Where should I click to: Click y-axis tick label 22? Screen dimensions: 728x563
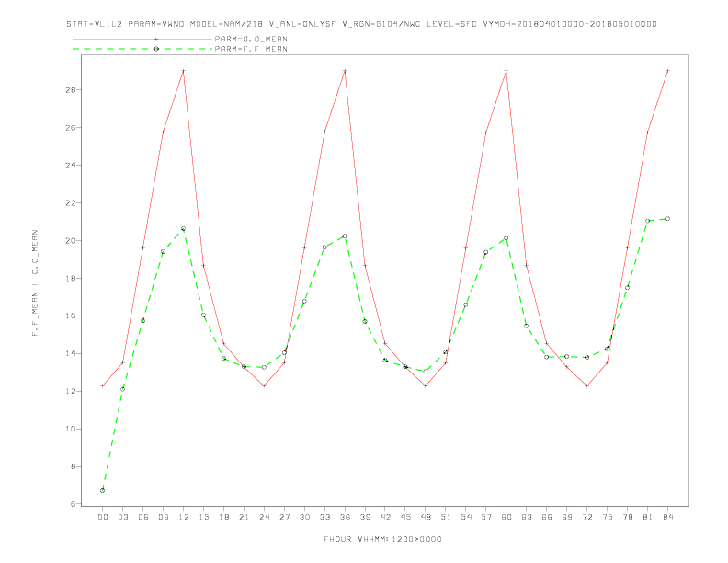70,203
